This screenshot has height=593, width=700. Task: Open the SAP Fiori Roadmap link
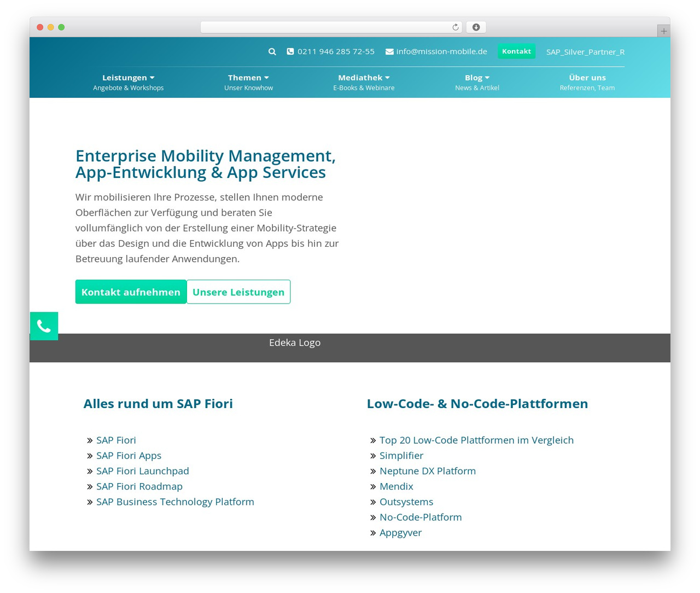point(139,486)
